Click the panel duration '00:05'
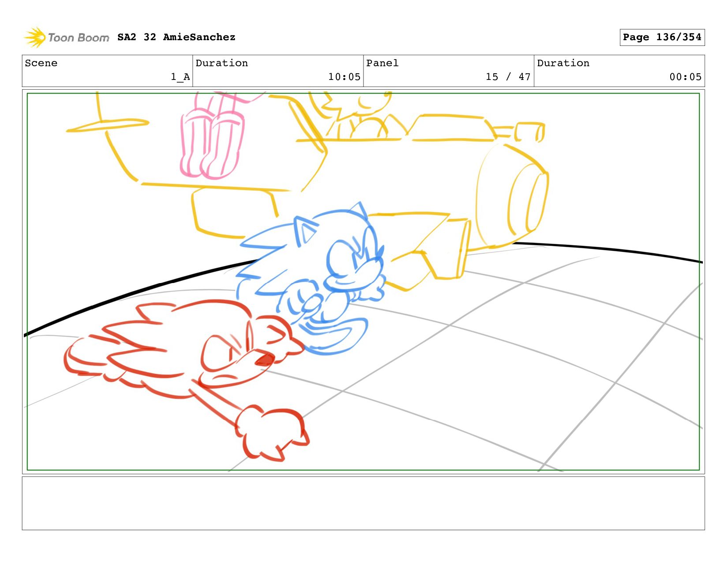Image resolution: width=728 pixels, height=563 pixels. point(685,77)
